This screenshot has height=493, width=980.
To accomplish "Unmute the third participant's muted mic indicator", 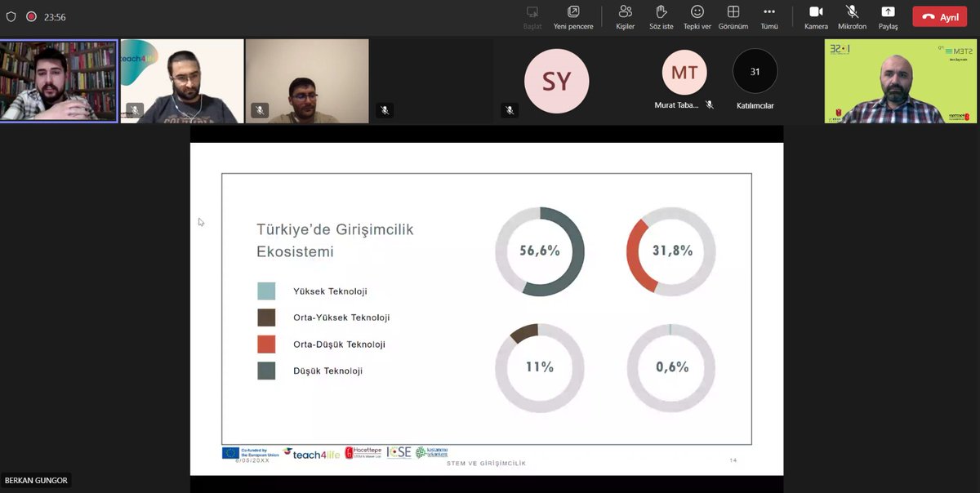I will 259,109.
